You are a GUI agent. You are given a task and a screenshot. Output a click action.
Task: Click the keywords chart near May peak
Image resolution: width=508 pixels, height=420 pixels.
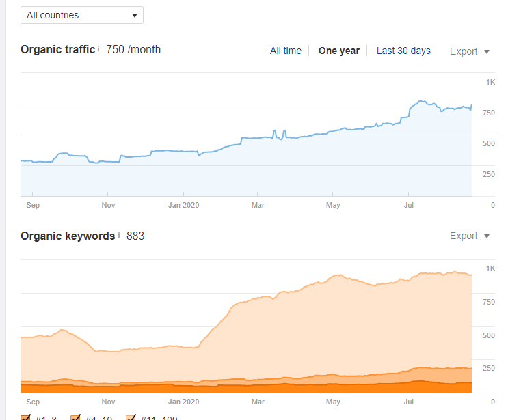point(339,275)
